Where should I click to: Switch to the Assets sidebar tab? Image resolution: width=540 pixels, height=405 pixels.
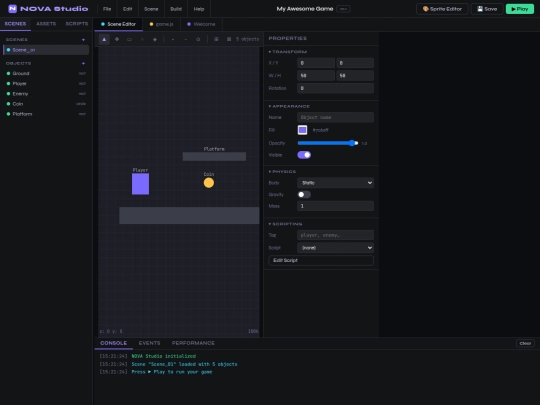pos(46,24)
